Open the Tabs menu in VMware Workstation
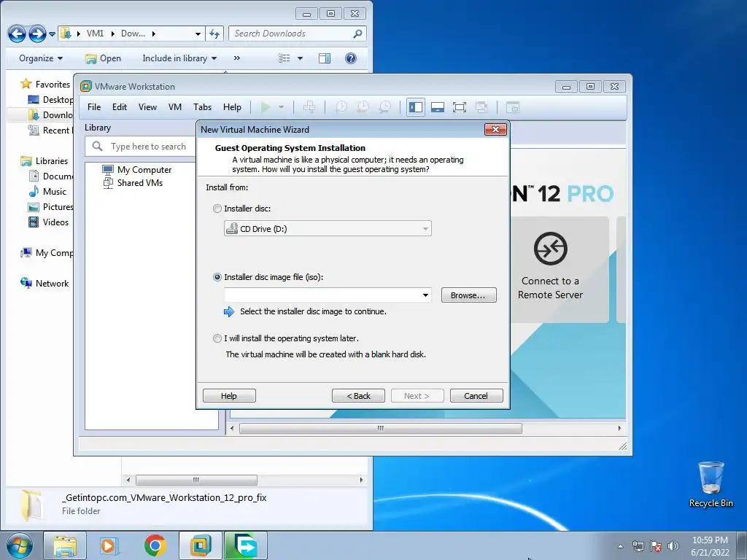Viewport: 747px width, 560px height. point(203,107)
